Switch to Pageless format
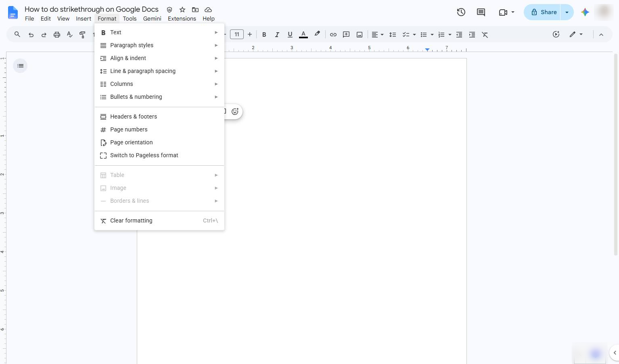Viewport: 619px width, 364px height. (159, 155)
